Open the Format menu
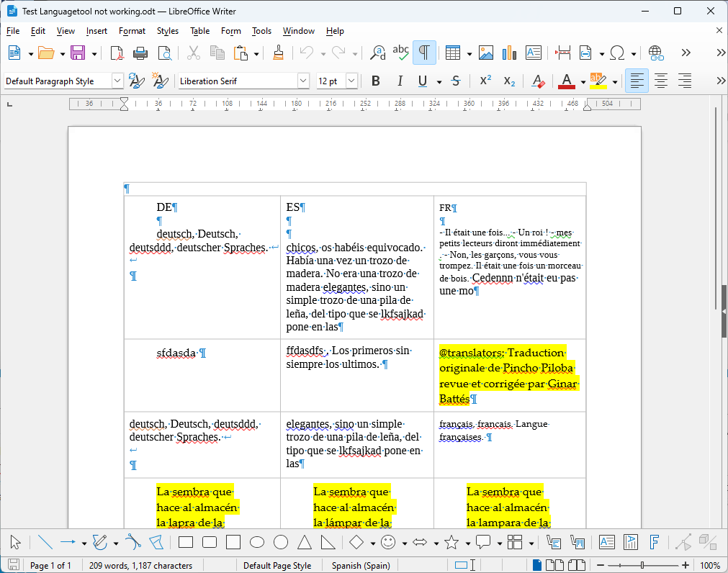Viewport: 728px width, 573px height. tap(132, 31)
